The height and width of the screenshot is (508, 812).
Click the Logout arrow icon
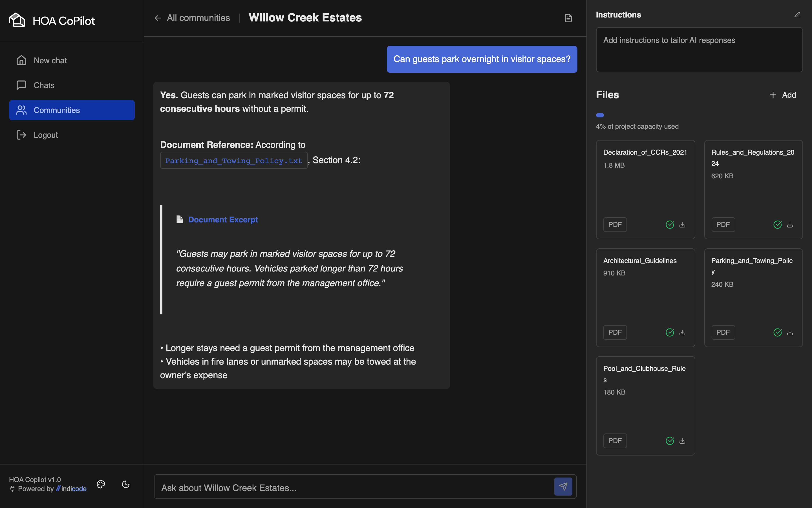21,135
